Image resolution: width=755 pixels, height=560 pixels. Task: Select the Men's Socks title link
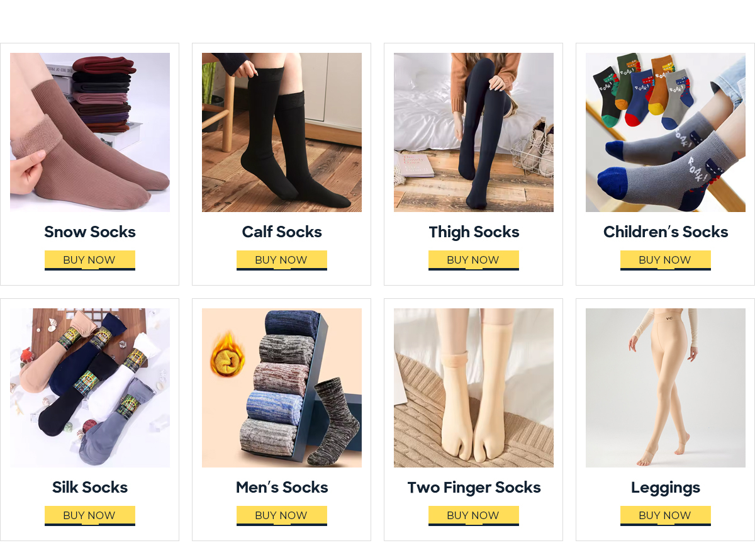(x=282, y=487)
